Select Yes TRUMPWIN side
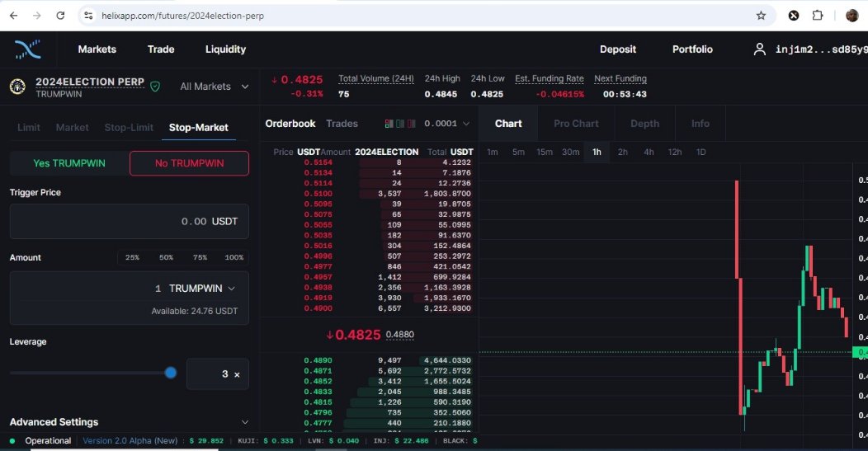868x451 pixels. tap(69, 163)
